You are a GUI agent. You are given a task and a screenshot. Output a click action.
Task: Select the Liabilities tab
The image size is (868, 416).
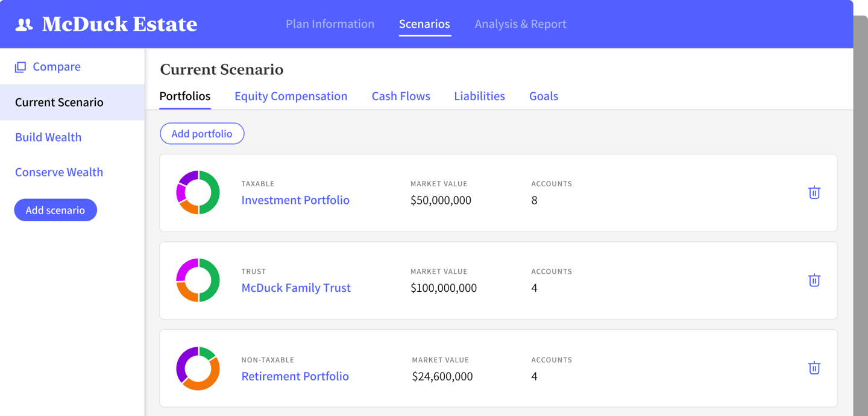479,96
